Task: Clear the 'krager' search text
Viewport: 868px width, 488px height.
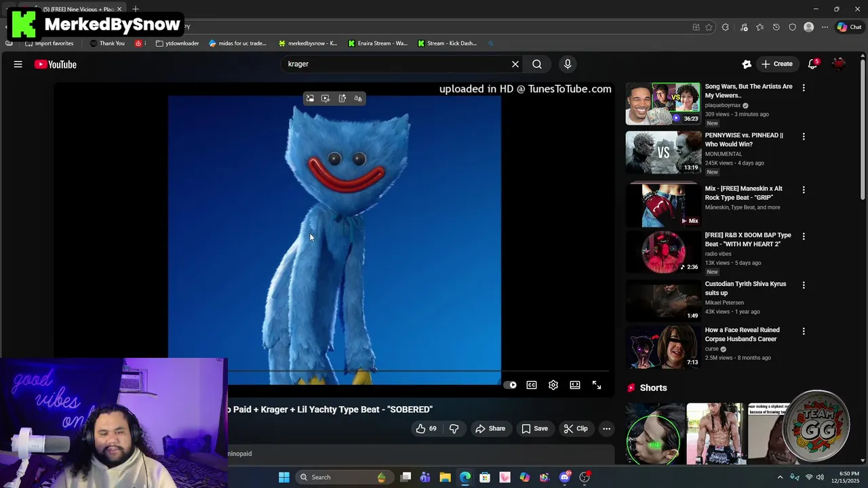Action: point(515,64)
